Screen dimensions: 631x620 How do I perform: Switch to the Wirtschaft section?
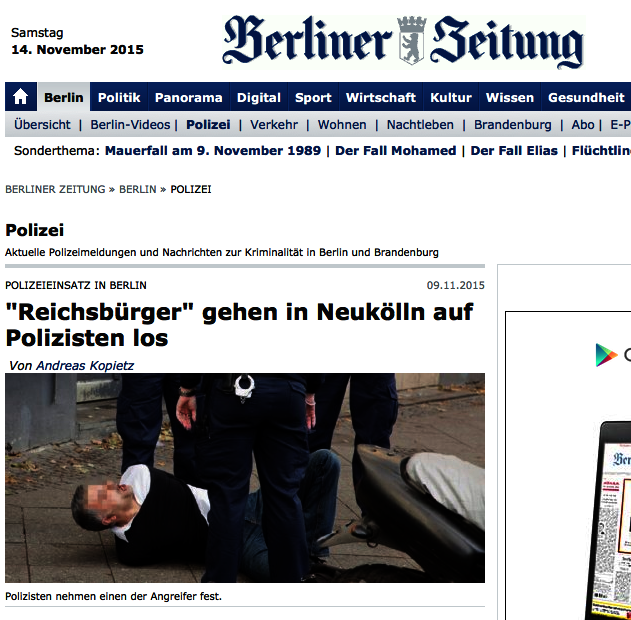(381, 97)
